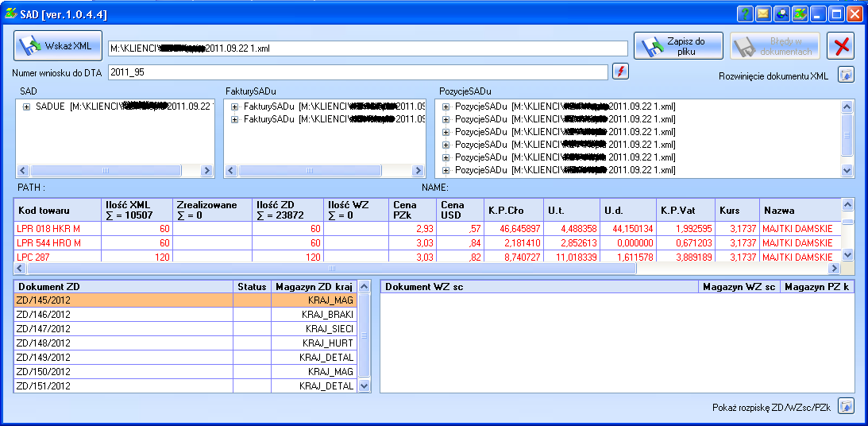This screenshot has width=868, height=426.
Task: Expand the first FakturySADu tree node
Action: 235,106
